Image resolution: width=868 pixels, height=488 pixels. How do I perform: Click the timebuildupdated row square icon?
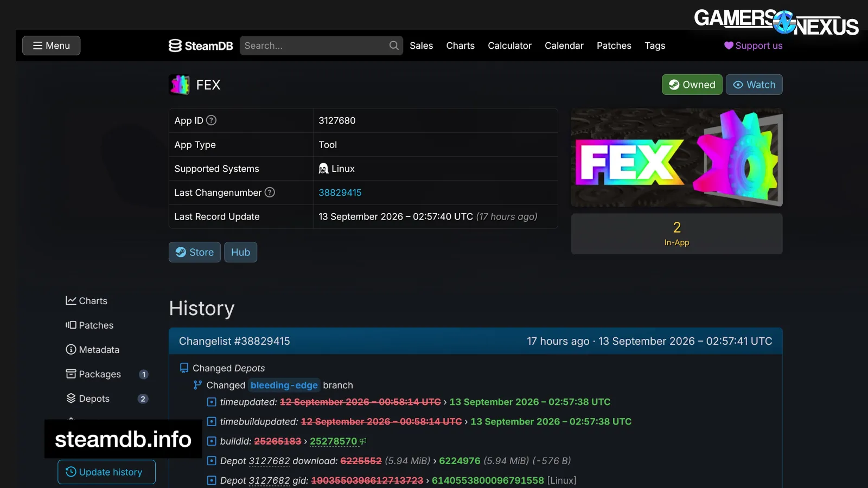tap(212, 422)
